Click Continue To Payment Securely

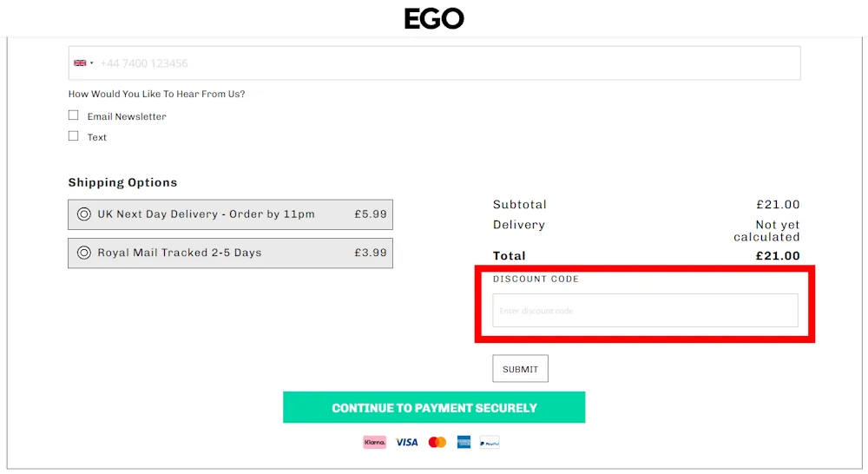point(434,407)
